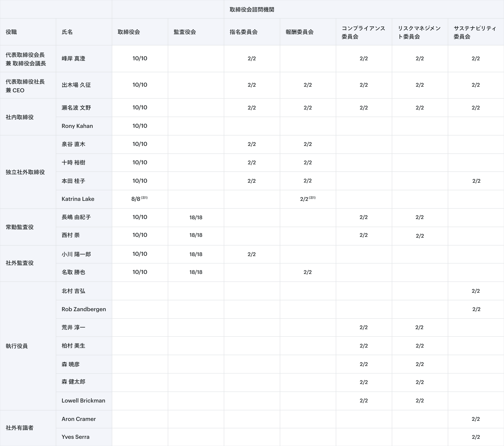Screen dimensions: 504x446
Task: Click the 報酬委員会 column header
Action: tap(299, 32)
